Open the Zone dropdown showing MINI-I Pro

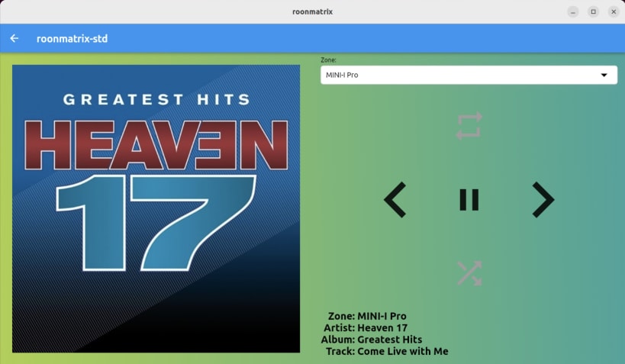(469, 75)
